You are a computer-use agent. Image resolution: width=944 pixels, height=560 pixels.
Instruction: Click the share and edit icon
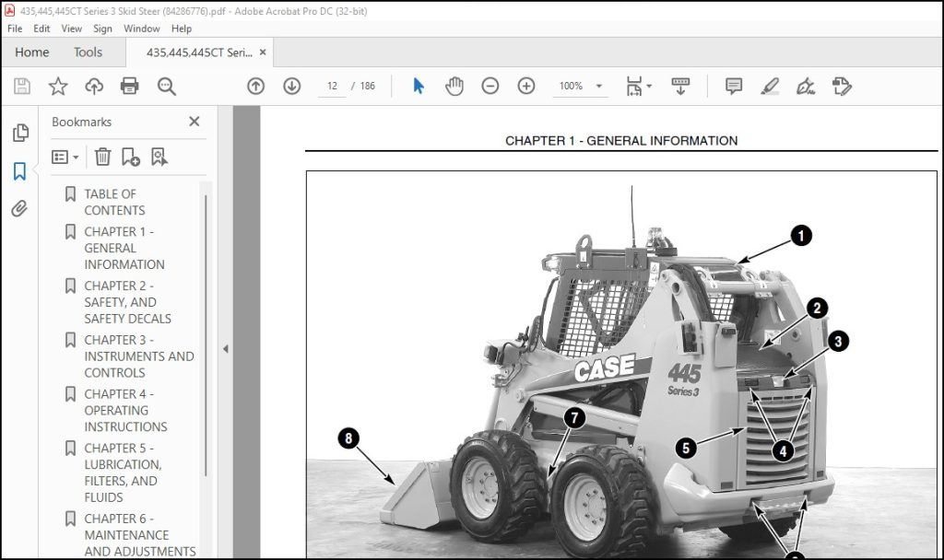(x=842, y=86)
